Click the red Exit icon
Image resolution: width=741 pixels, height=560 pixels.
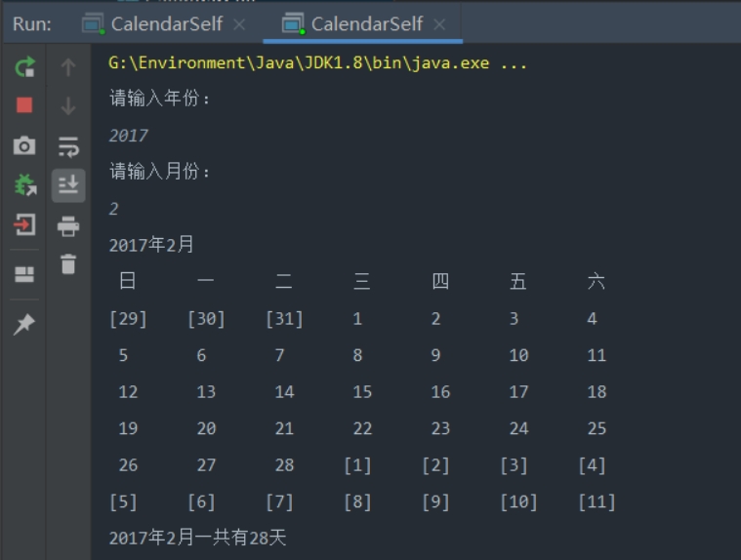click(24, 224)
